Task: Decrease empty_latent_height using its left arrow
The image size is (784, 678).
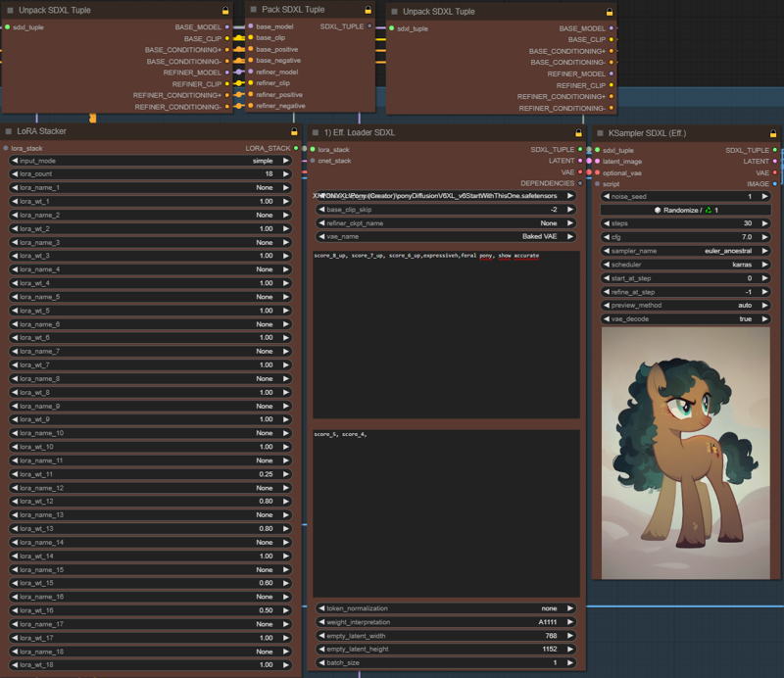Action: (x=322, y=649)
